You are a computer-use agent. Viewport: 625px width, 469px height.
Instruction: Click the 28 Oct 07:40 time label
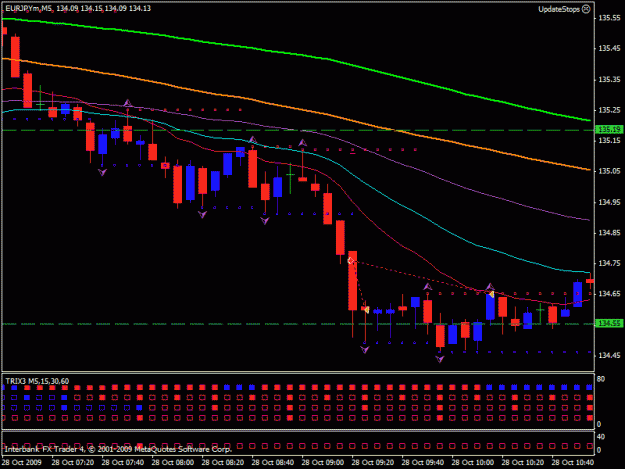tap(123, 462)
